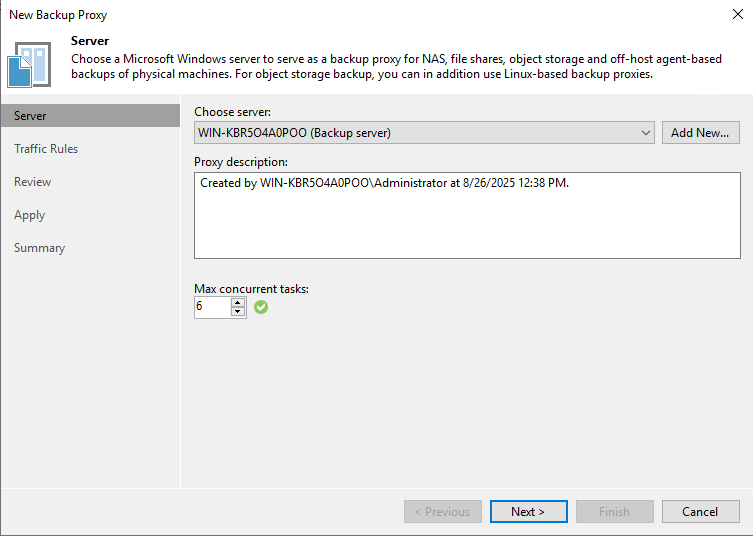Click the Max concurrent tasks number field
This screenshot has height=536, width=753.
pos(212,307)
